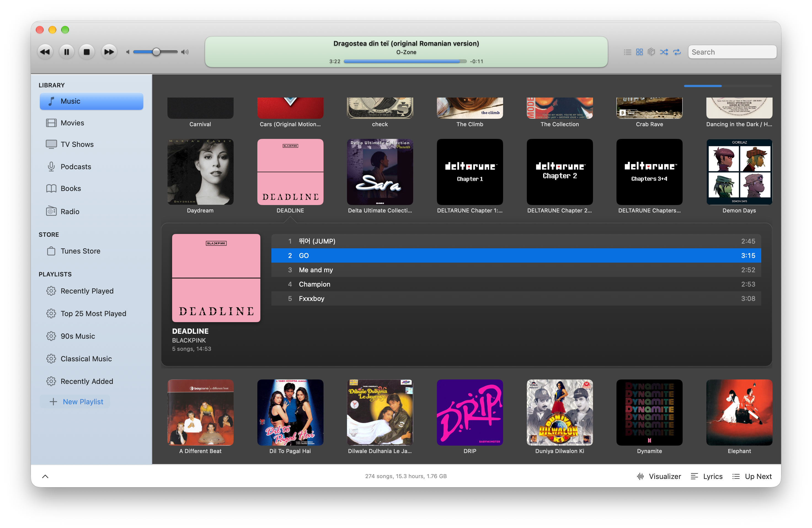The width and height of the screenshot is (812, 528).
Task: Select track 3 Me and my
Action: (516, 270)
